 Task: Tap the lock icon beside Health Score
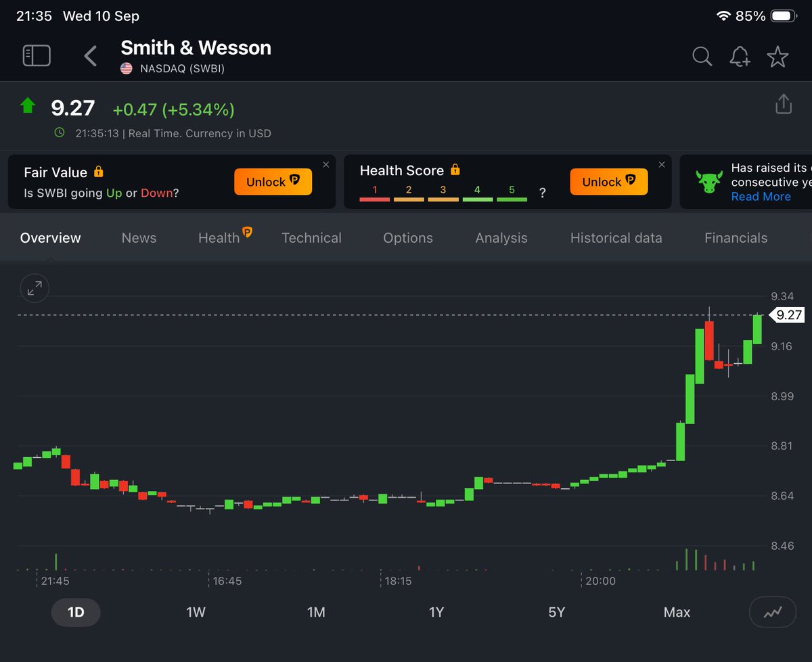pyautogui.click(x=455, y=170)
